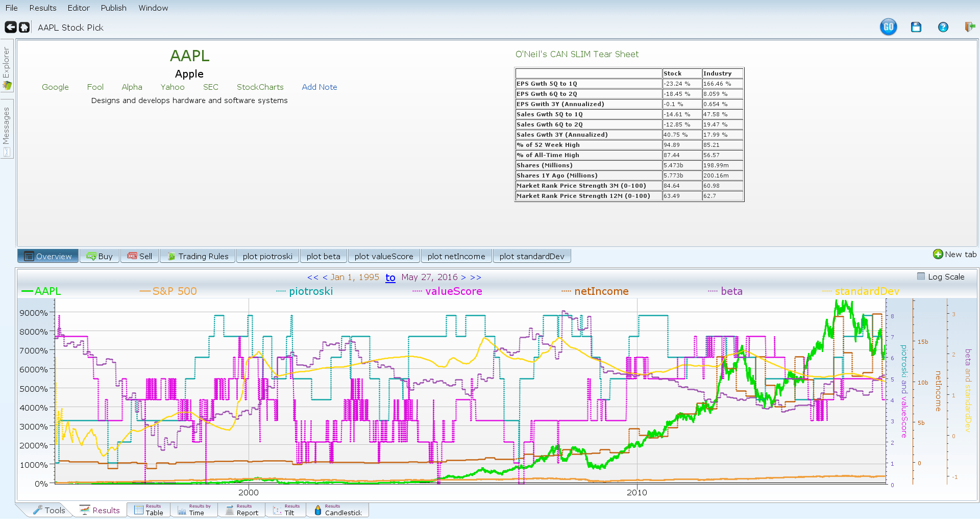
Task: Open the Explorer side panel
Action: pyautogui.click(x=7, y=66)
